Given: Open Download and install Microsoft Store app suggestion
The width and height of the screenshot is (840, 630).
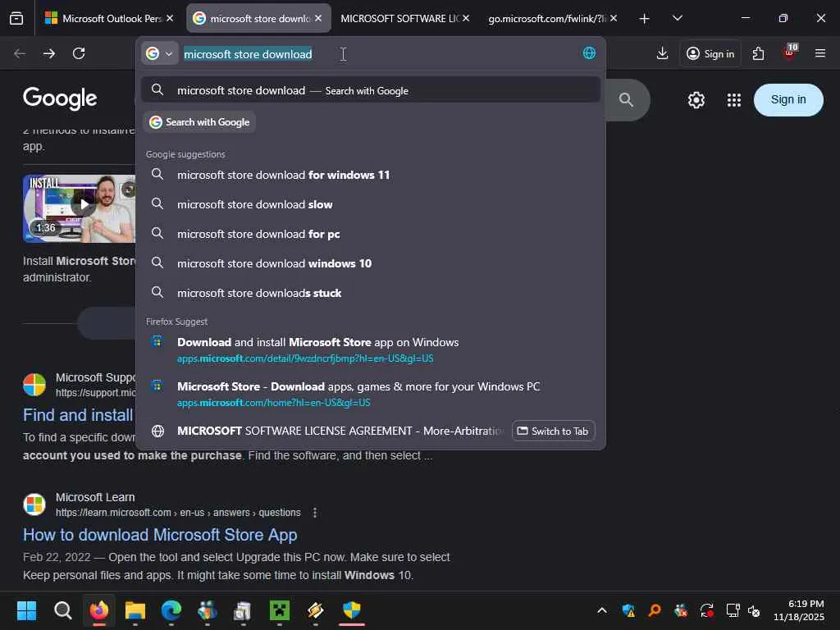Looking at the screenshot, I should (370, 349).
